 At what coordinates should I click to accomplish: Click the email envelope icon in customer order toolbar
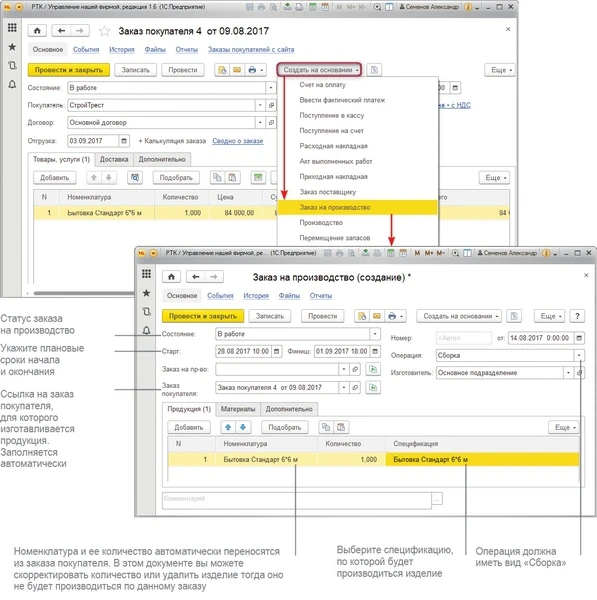coord(237,70)
